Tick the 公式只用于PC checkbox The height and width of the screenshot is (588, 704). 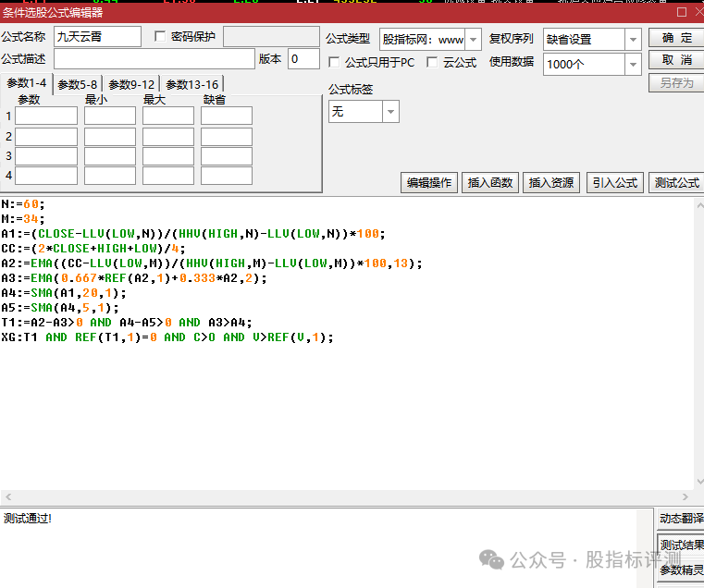[334, 62]
